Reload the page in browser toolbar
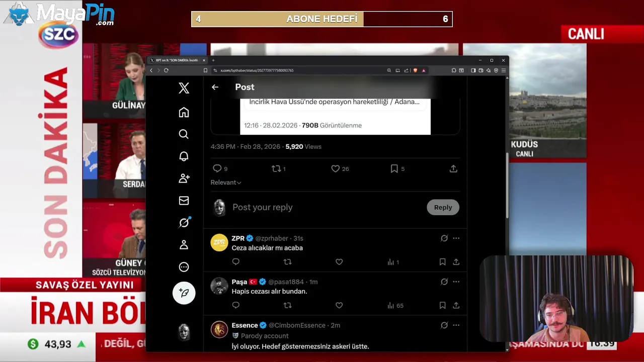 pyautogui.click(x=166, y=70)
